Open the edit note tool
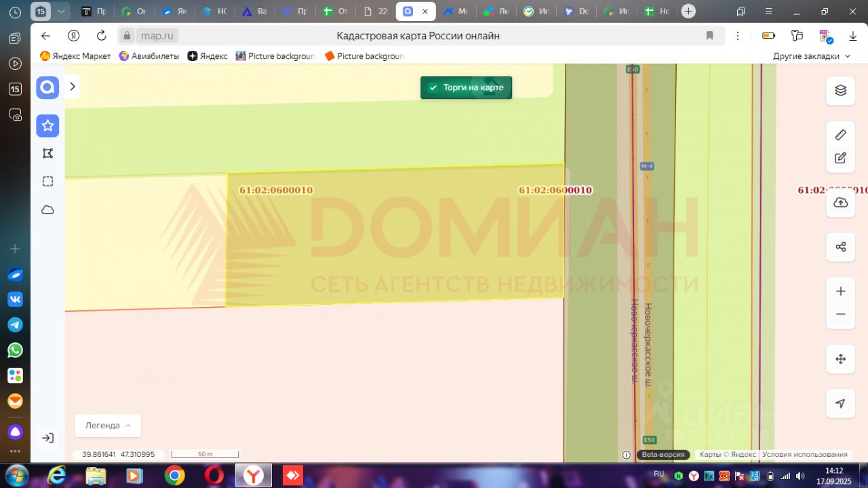This screenshot has height=488, width=868. (840, 158)
